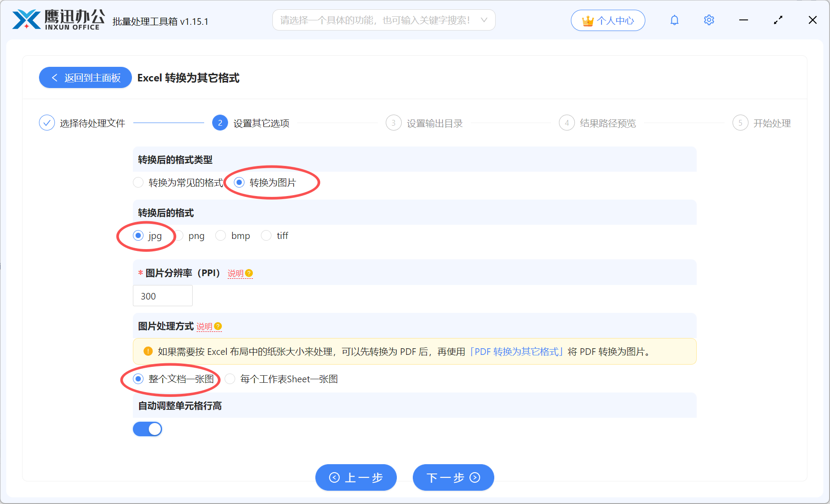Close the application window

813,20
